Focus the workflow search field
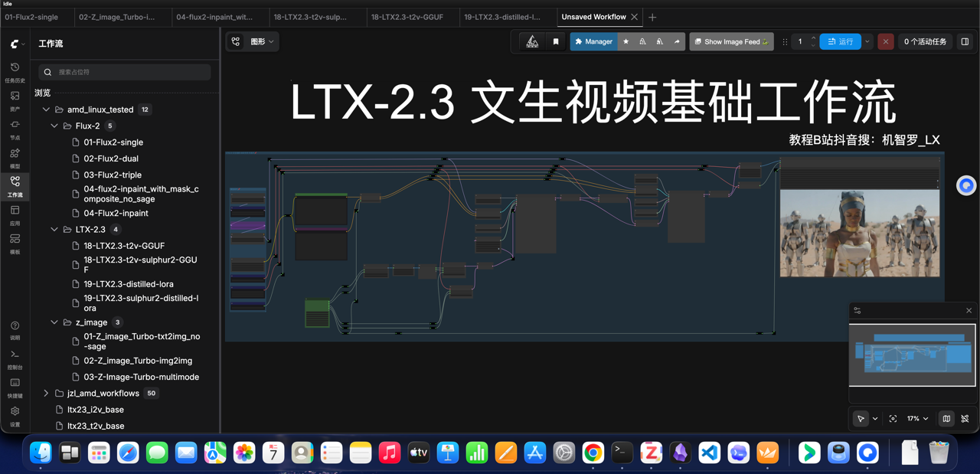 pyautogui.click(x=125, y=72)
